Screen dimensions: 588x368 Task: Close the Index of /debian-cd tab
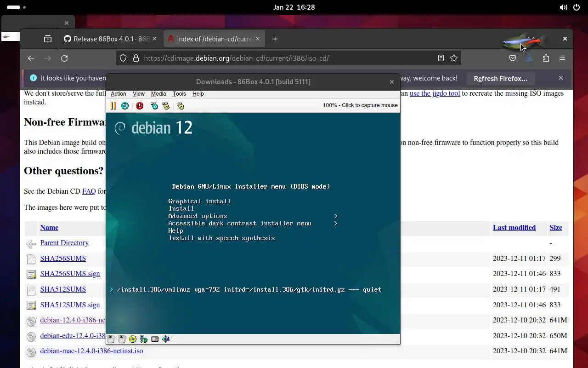(x=258, y=39)
